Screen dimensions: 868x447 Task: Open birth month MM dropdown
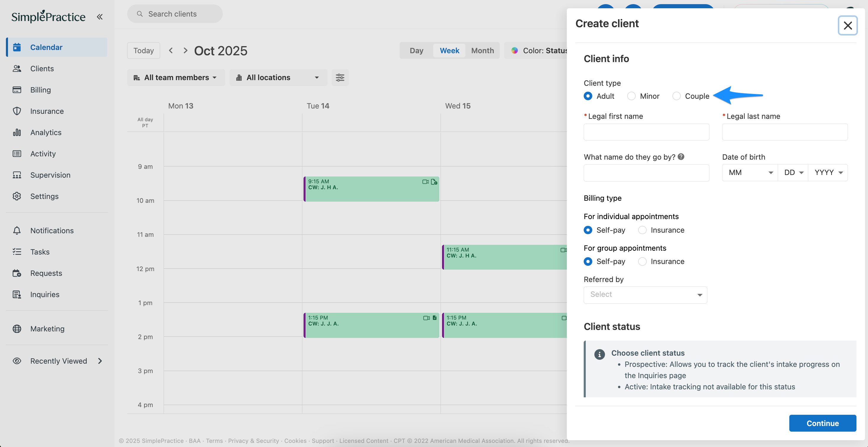750,173
